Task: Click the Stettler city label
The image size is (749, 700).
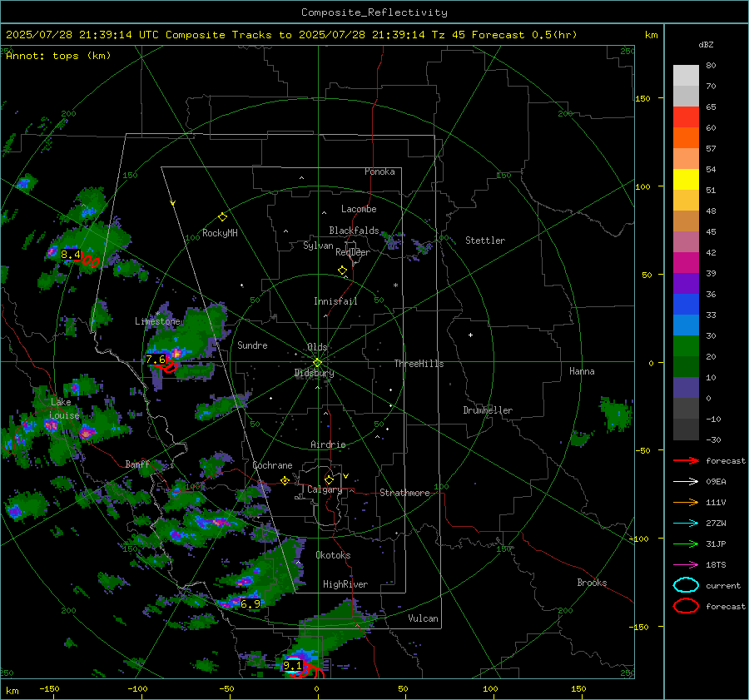Action: click(x=485, y=241)
